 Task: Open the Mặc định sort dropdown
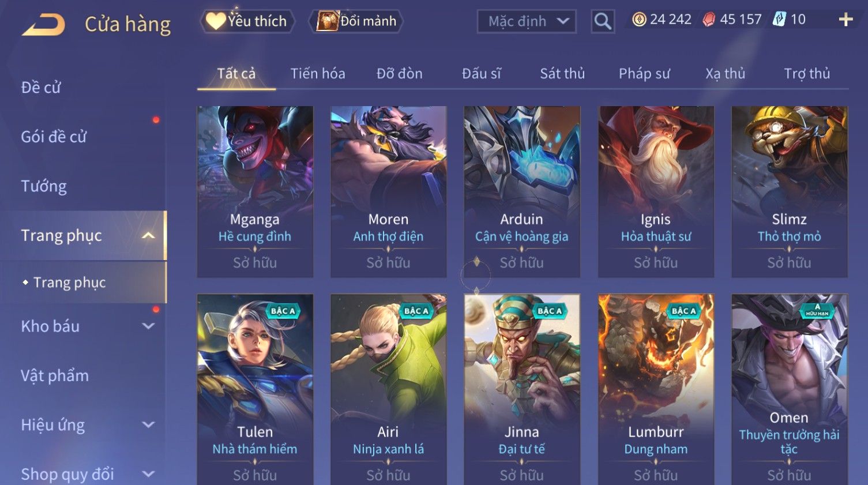click(x=527, y=21)
